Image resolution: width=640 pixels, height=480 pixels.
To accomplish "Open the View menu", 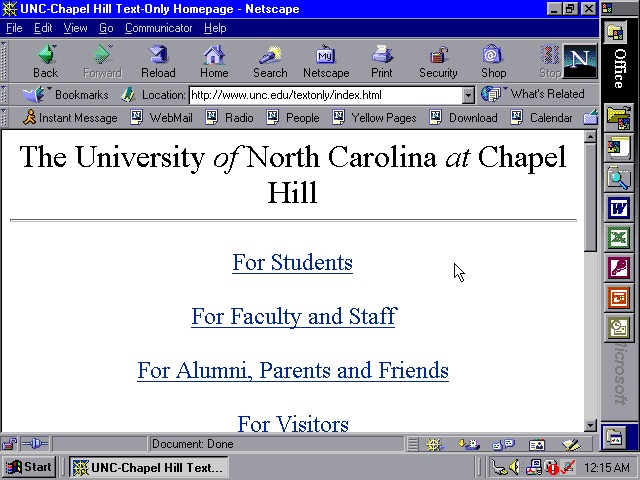I will coord(76,28).
